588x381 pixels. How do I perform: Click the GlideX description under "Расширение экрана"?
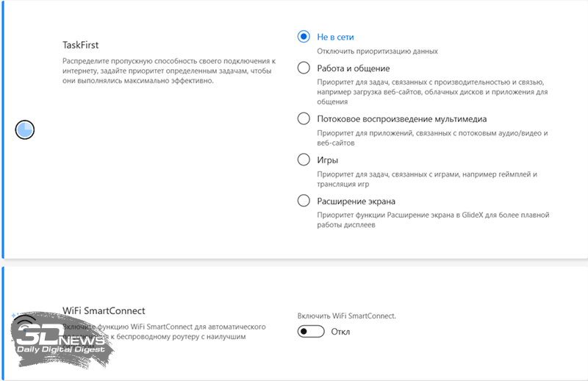(x=433, y=221)
